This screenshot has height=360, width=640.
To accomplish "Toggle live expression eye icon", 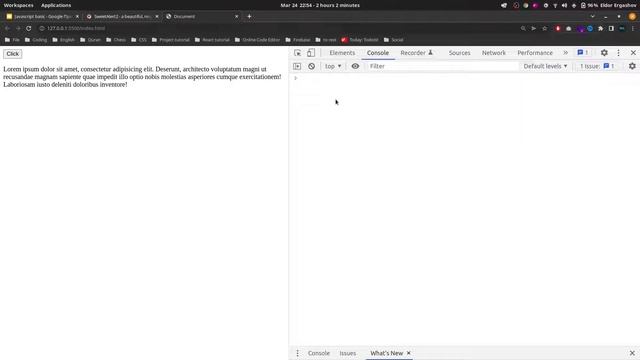I will point(355,66).
